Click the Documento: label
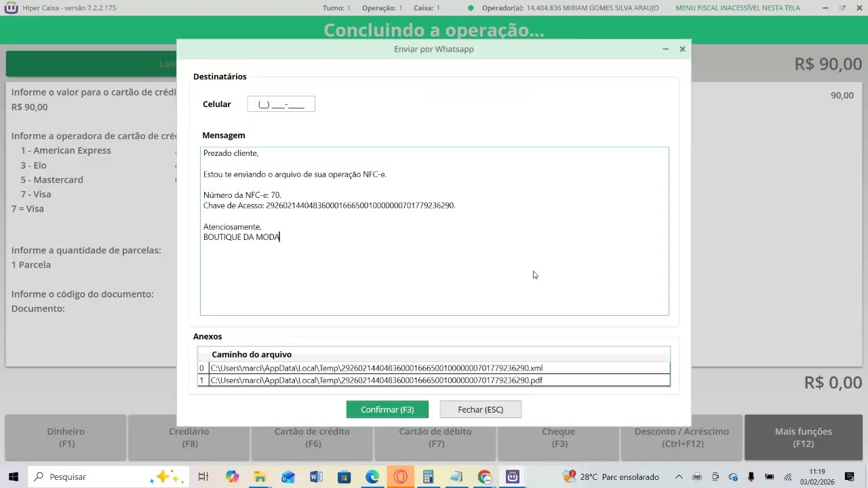The image size is (868, 488). point(38,308)
